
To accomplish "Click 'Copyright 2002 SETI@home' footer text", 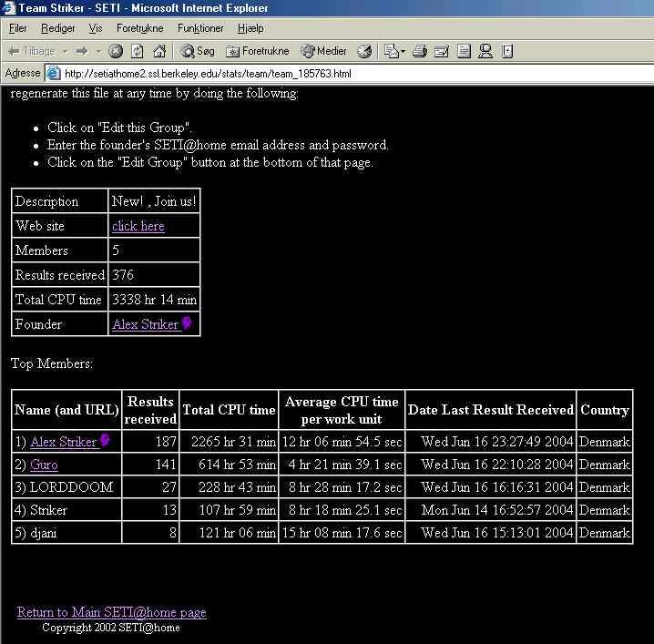I will (x=111, y=628).
